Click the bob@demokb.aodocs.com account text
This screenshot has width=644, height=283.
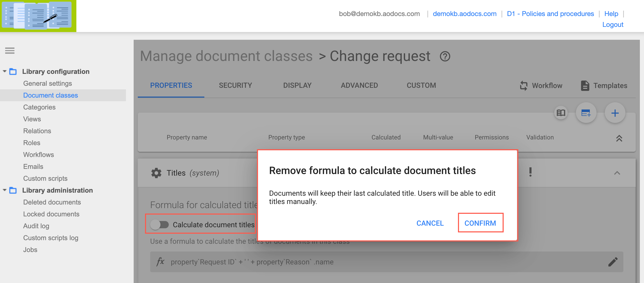(379, 14)
